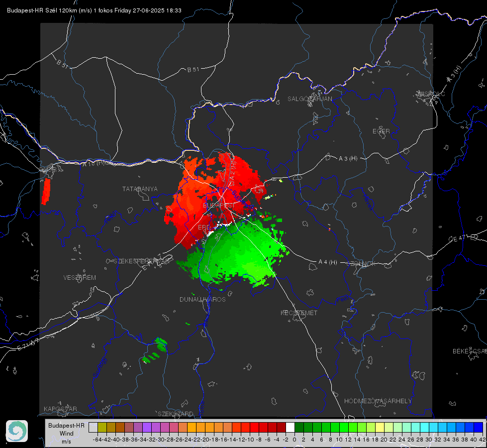
Task: Select the SZEKSZARD city label
Action: [x=176, y=414]
